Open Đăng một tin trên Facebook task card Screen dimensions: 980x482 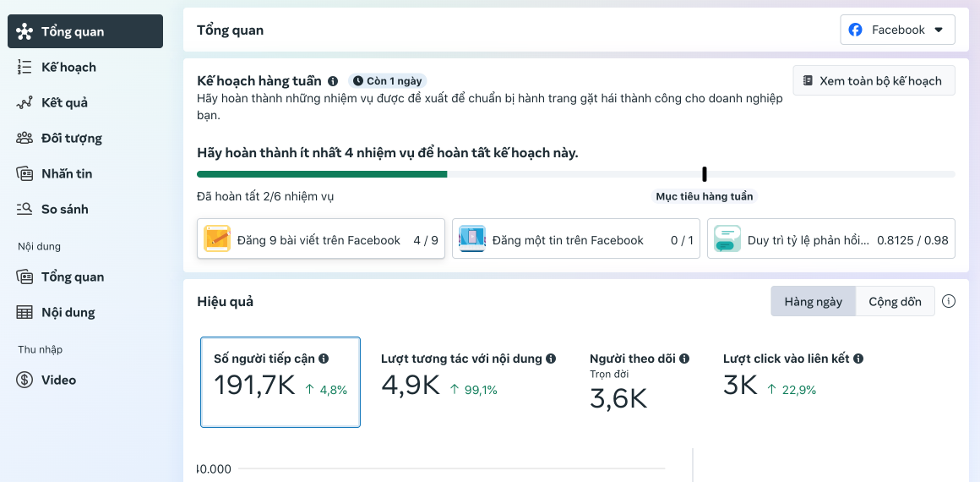pyautogui.click(x=575, y=238)
